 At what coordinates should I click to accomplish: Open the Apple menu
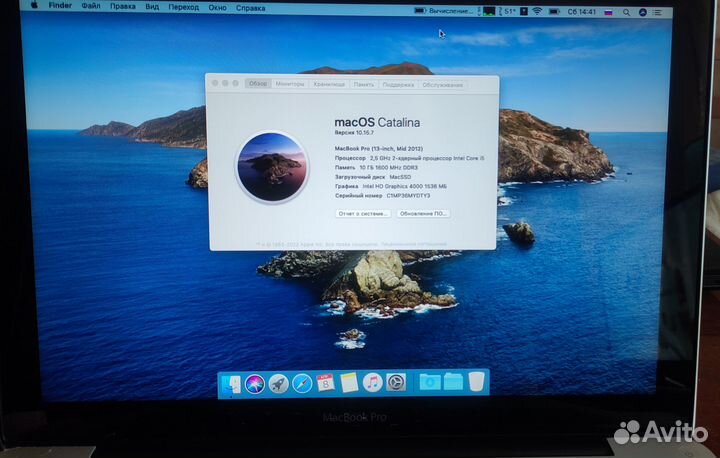pyautogui.click(x=34, y=6)
